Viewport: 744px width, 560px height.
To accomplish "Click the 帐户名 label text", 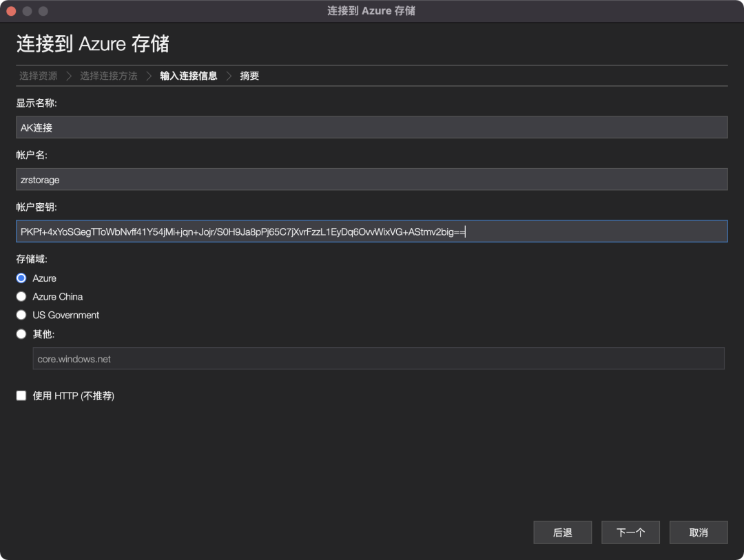I will click(32, 155).
